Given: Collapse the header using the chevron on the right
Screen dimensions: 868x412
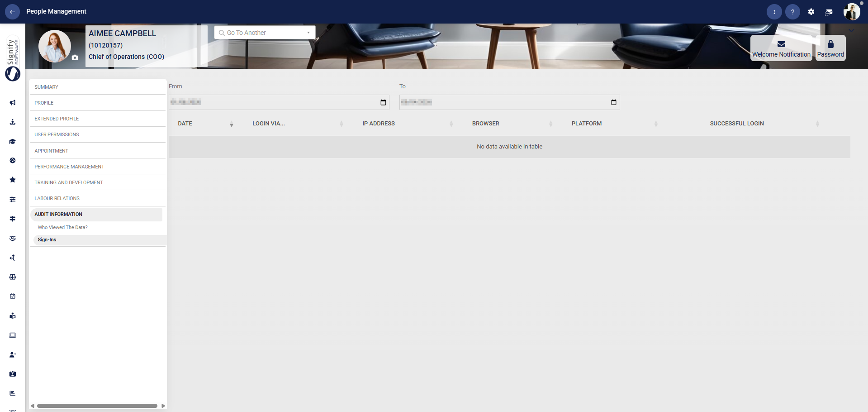Looking at the screenshot, I should (x=851, y=31).
